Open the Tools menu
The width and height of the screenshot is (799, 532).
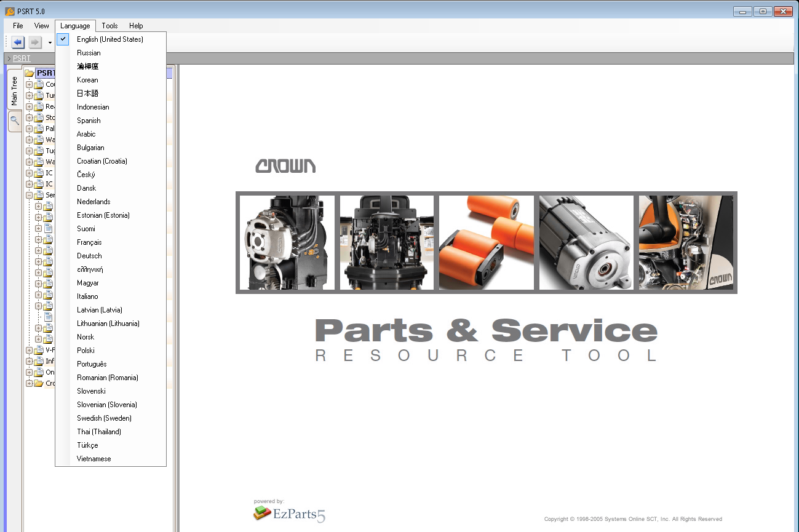tap(109, 25)
